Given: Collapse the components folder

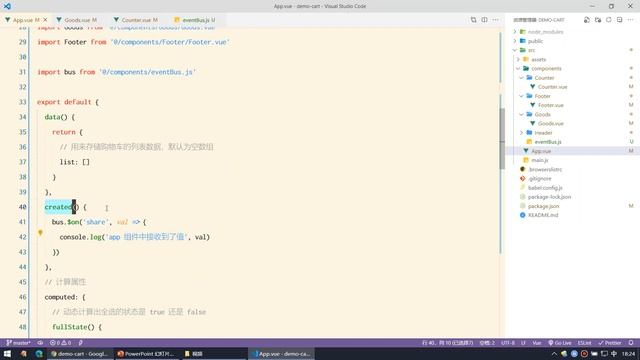Looking at the screenshot, I should point(518,69).
